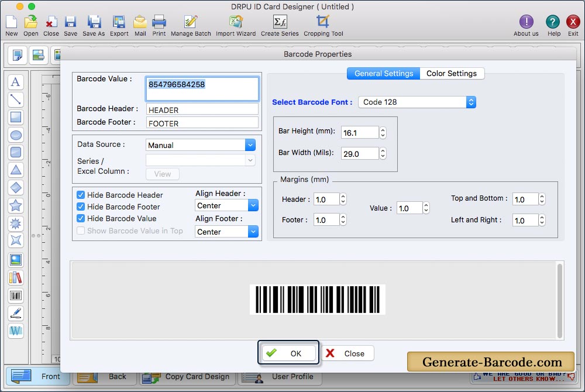Click the barcode preview image
The width and height of the screenshot is (585, 392).
click(x=318, y=299)
